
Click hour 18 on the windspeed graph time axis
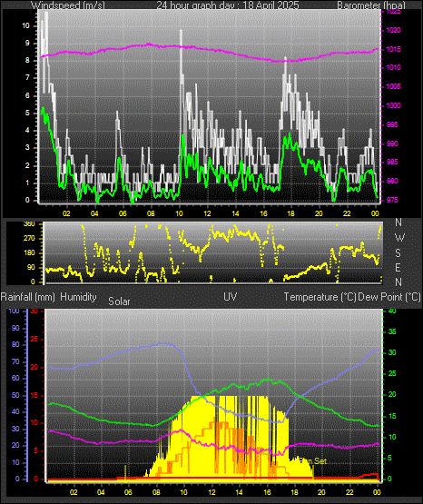coord(290,213)
